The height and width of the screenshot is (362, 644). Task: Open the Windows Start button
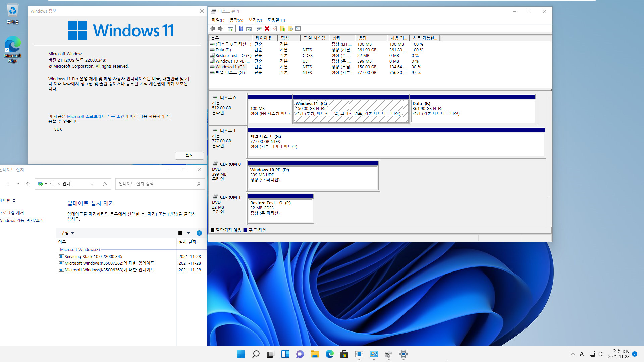pos(241,354)
